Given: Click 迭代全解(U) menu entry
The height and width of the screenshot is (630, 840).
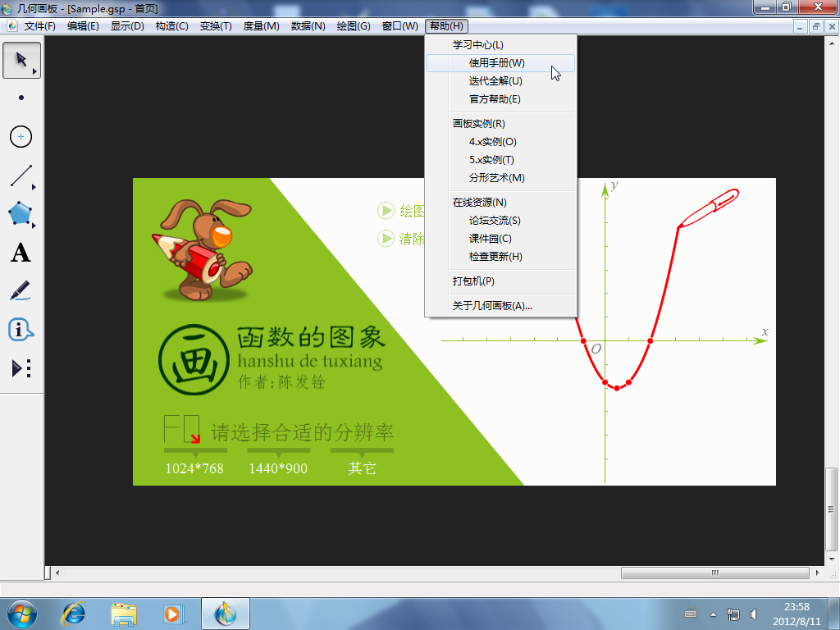Looking at the screenshot, I should 495,81.
